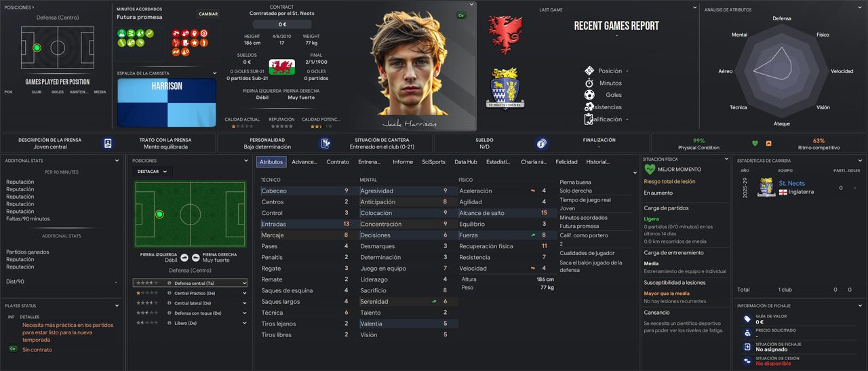Open the St. Neots link in career stats
The height and width of the screenshot is (371, 868).
coord(792,184)
